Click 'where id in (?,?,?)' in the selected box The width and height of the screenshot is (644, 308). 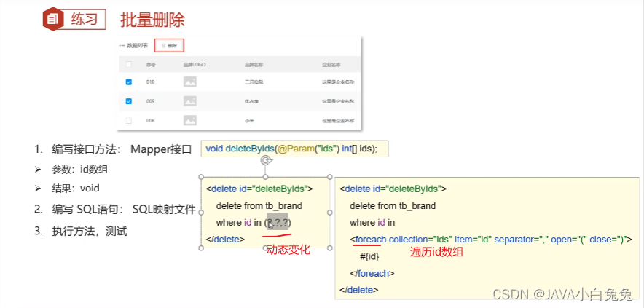tap(254, 223)
